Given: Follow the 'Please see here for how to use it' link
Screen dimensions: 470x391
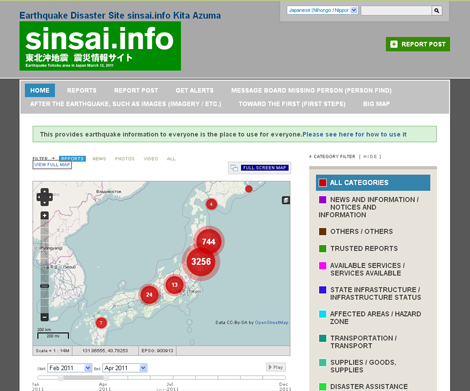Looking at the screenshot, I should point(354,134).
